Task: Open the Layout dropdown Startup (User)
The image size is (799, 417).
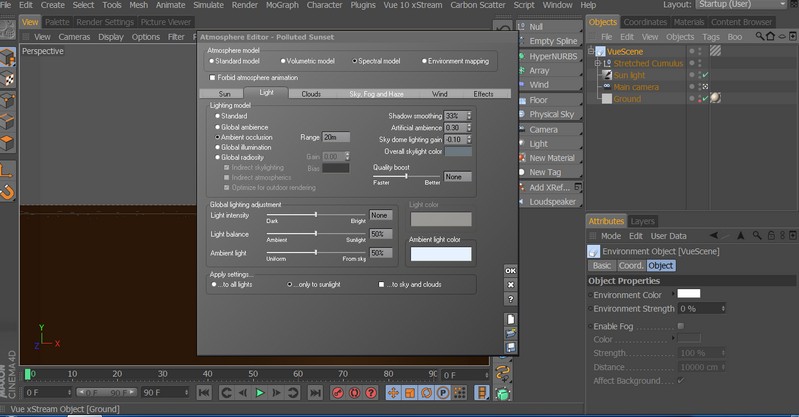Action: tap(741, 5)
